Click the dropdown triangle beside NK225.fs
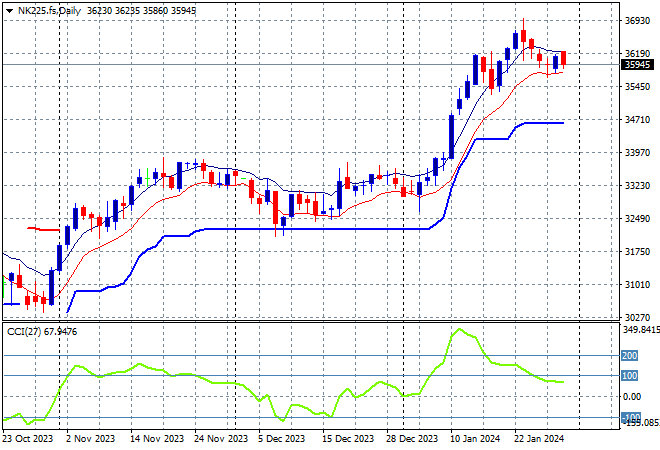 click(x=9, y=11)
